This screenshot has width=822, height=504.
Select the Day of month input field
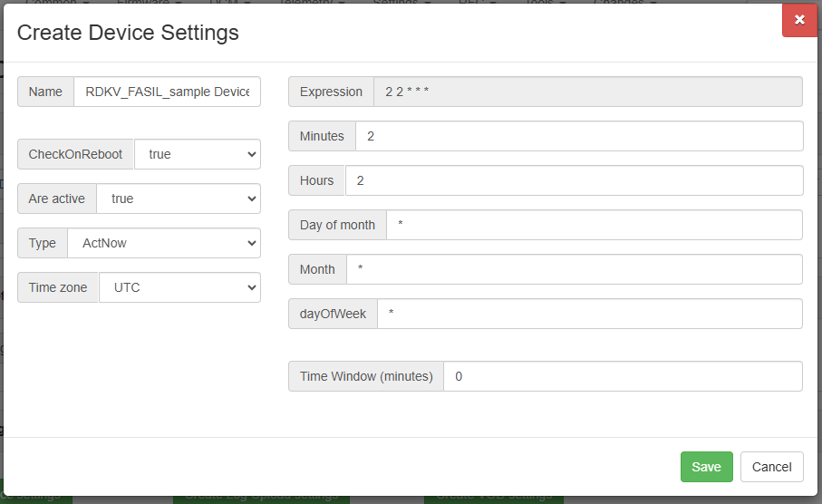595,225
